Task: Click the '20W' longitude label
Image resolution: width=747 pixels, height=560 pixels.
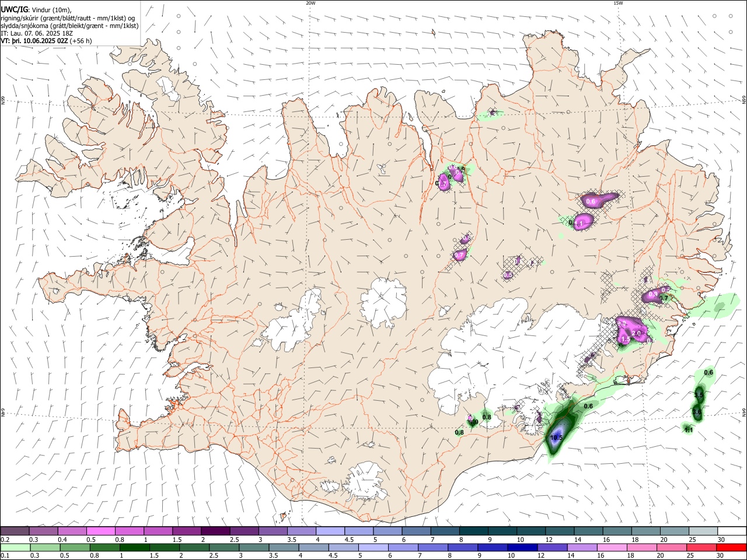Action: [310, 3]
